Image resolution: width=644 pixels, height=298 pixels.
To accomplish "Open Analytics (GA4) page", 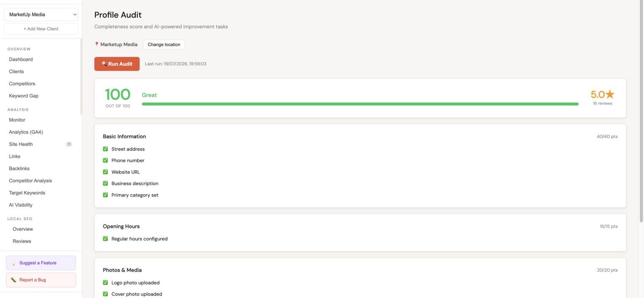I will coord(26,132).
